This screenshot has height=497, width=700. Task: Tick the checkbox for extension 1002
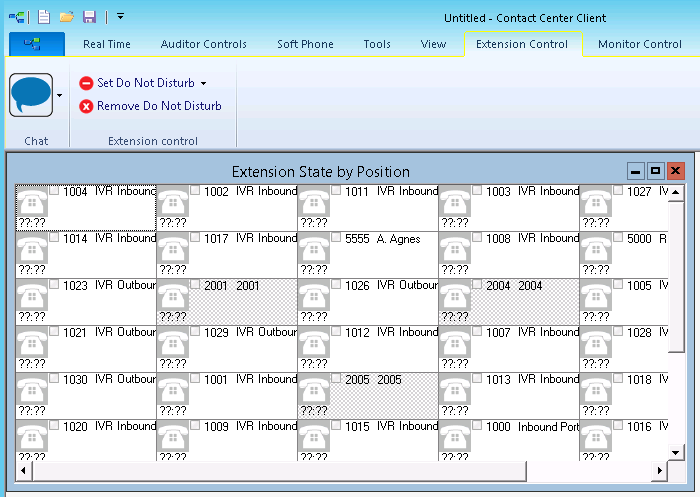click(x=195, y=190)
